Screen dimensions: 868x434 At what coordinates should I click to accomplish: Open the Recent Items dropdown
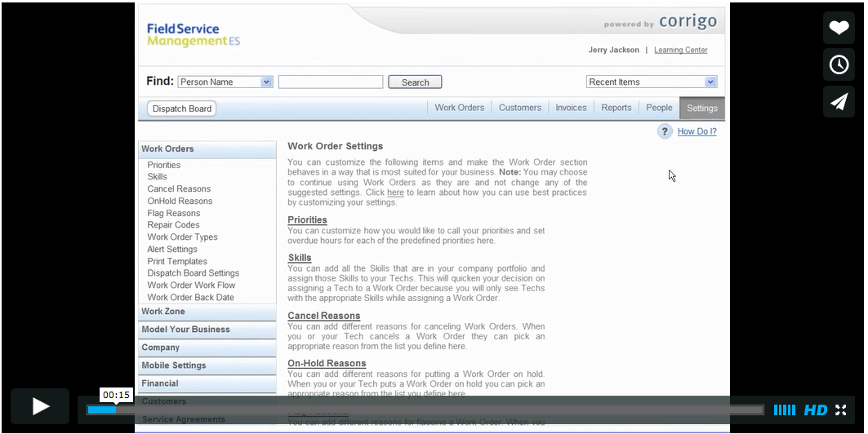coord(652,82)
